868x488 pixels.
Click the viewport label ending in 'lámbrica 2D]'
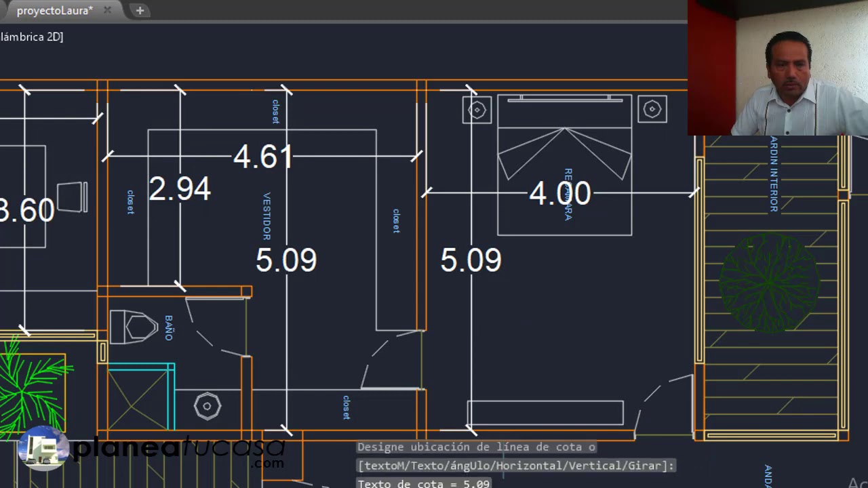pyautogui.click(x=31, y=37)
